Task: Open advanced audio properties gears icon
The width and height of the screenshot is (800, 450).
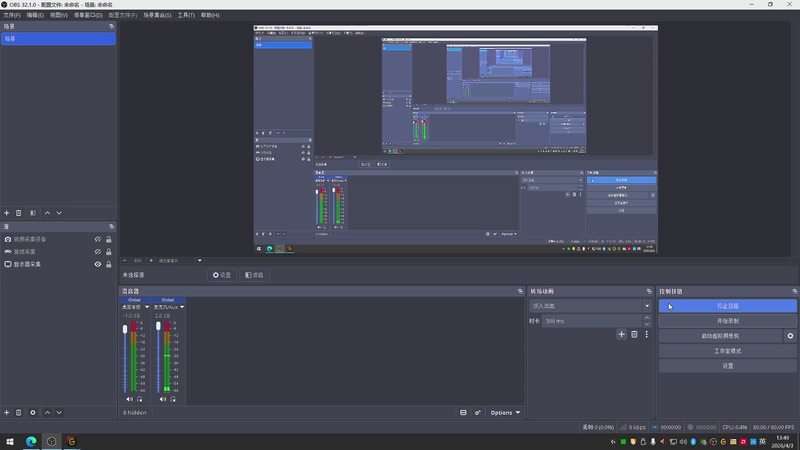Action: pos(478,412)
